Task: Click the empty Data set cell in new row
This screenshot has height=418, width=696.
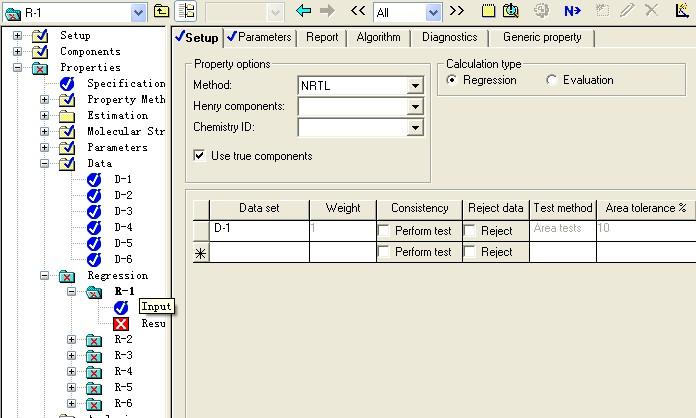Action: (x=259, y=252)
